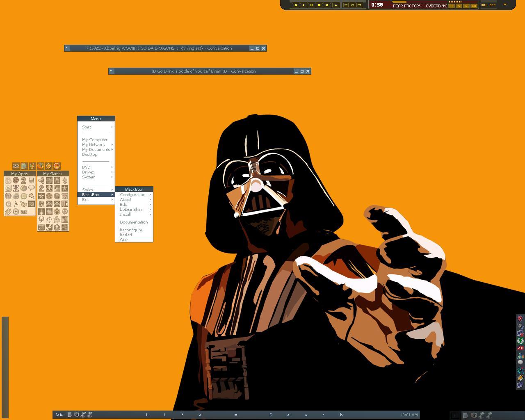Click the play button in the music player

(304, 5)
